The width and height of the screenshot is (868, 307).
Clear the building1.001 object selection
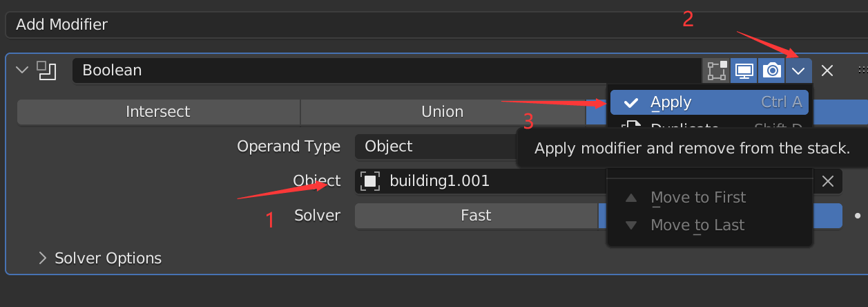point(829,181)
